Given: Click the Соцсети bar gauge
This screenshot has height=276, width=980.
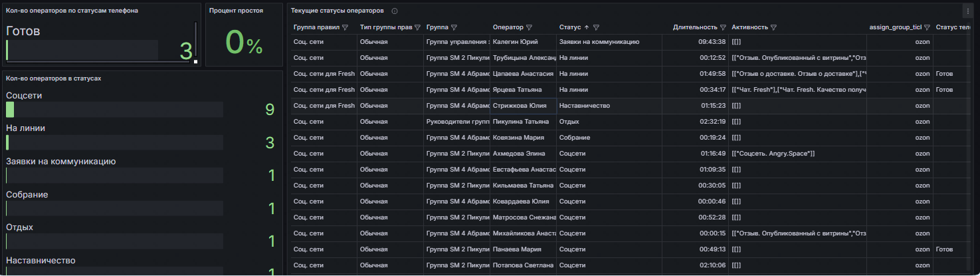Looking at the screenshot, I should 114,110.
